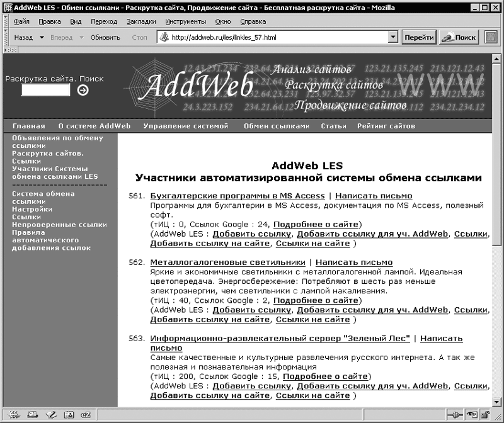Click Написать письмо for entry 561

(374, 196)
